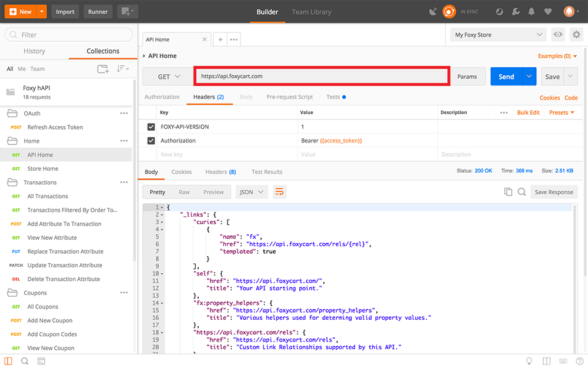Open the environment quick look eye icon
588x368 pixels.
(558, 35)
